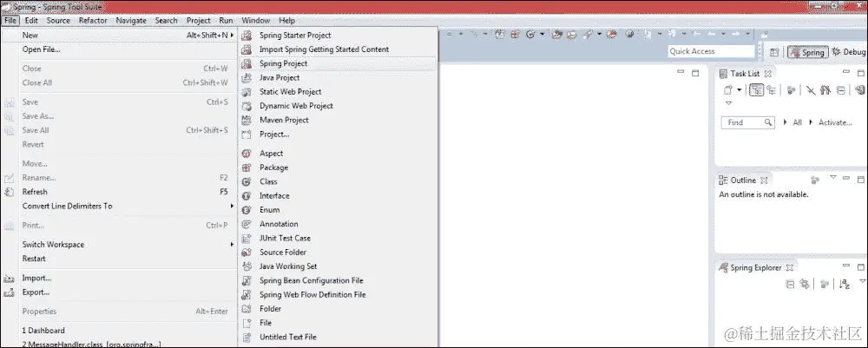This screenshot has width=868, height=348.
Task: Choose Dynamic Web Project entry
Action: coord(339,106)
